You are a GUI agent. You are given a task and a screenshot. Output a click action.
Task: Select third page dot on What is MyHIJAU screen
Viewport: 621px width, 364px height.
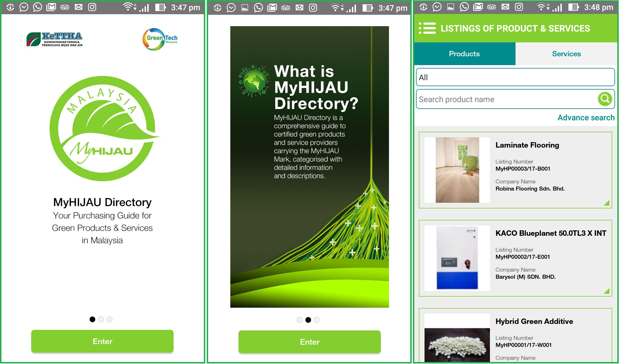click(x=317, y=320)
